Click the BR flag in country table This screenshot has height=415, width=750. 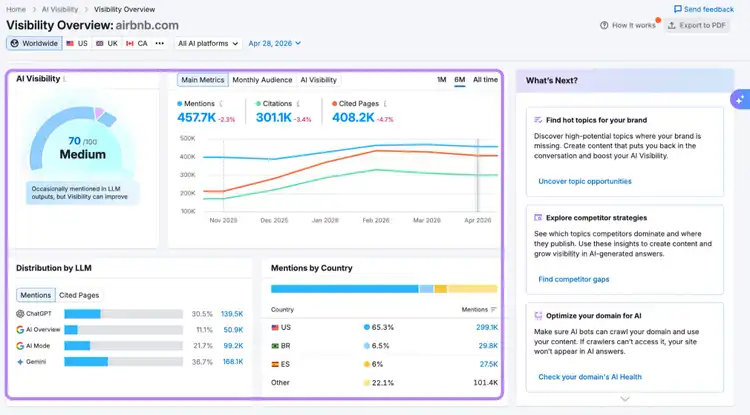[x=275, y=346]
